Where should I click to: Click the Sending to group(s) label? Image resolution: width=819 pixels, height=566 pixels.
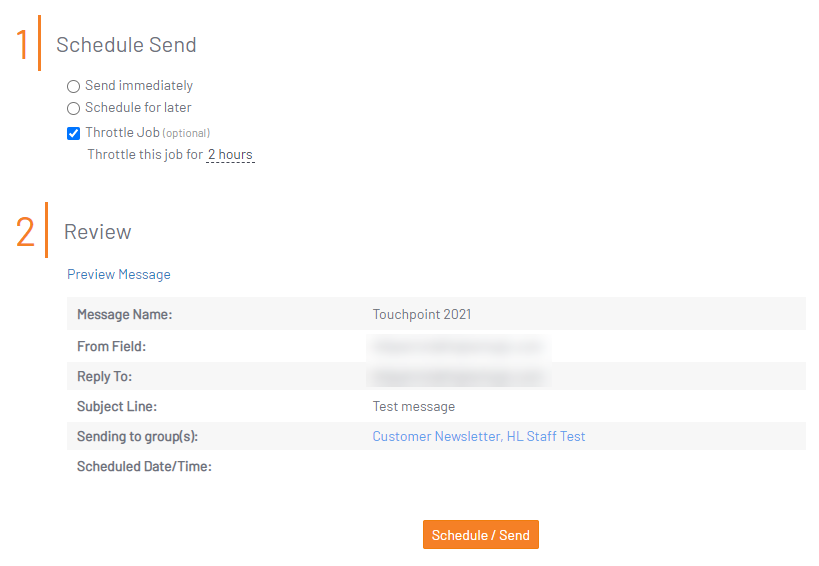pyautogui.click(x=137, y=437)
